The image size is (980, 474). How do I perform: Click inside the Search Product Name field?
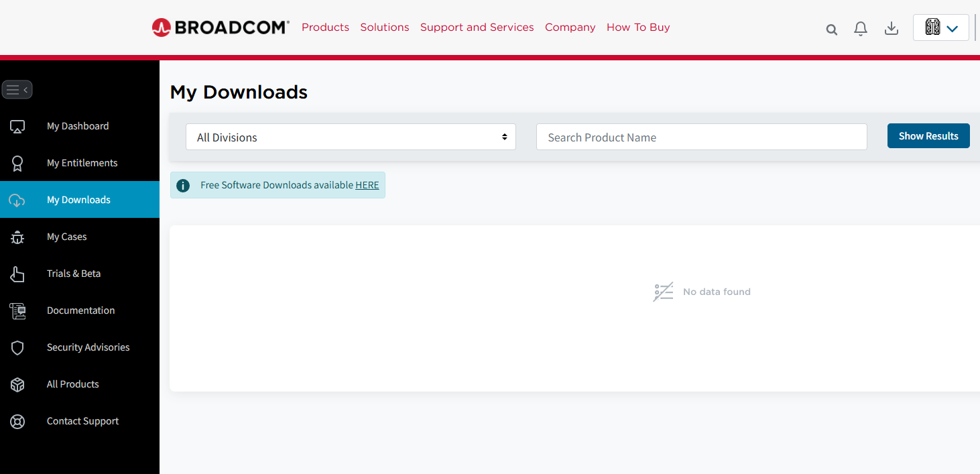[701, 136]
